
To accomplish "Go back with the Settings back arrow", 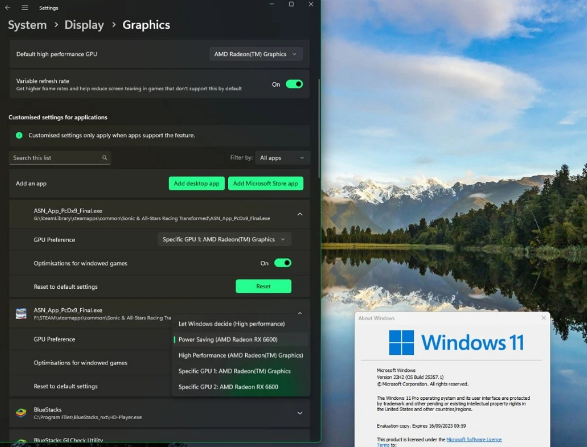I will pos(7,7).
